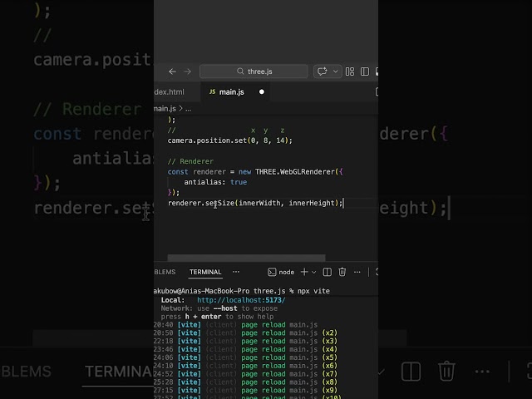Expand the Copilot chat dropdown arrow

[336, 71]
